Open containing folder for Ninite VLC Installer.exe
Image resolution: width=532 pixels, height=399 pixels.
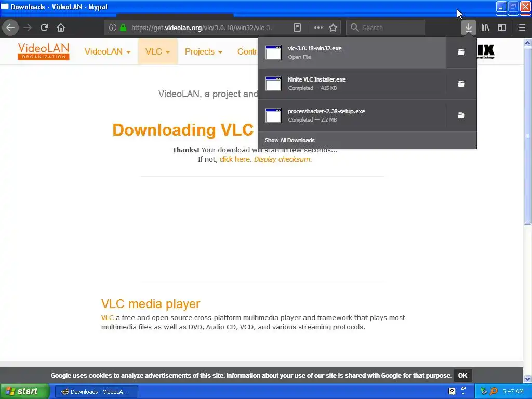point(461,84)
